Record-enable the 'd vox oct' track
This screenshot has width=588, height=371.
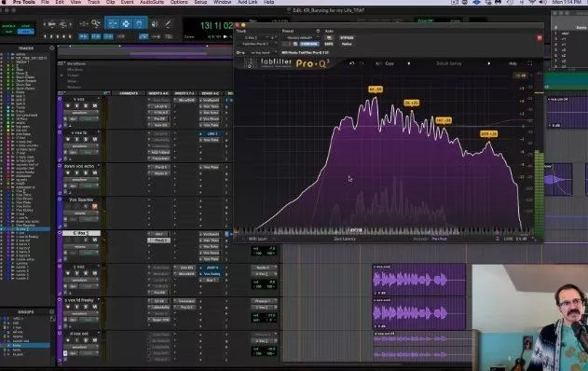[x=68, y=340]
